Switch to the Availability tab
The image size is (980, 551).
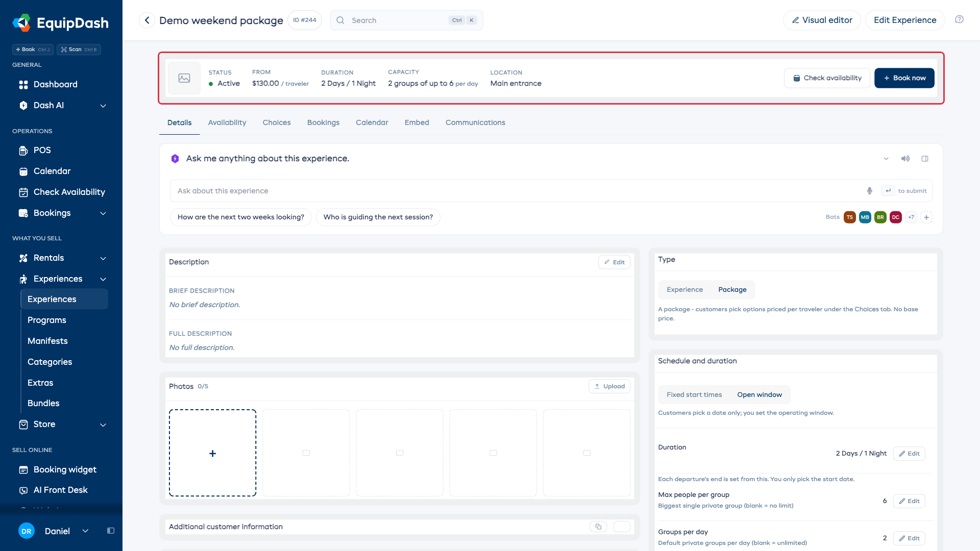click(x=227, y=122)
